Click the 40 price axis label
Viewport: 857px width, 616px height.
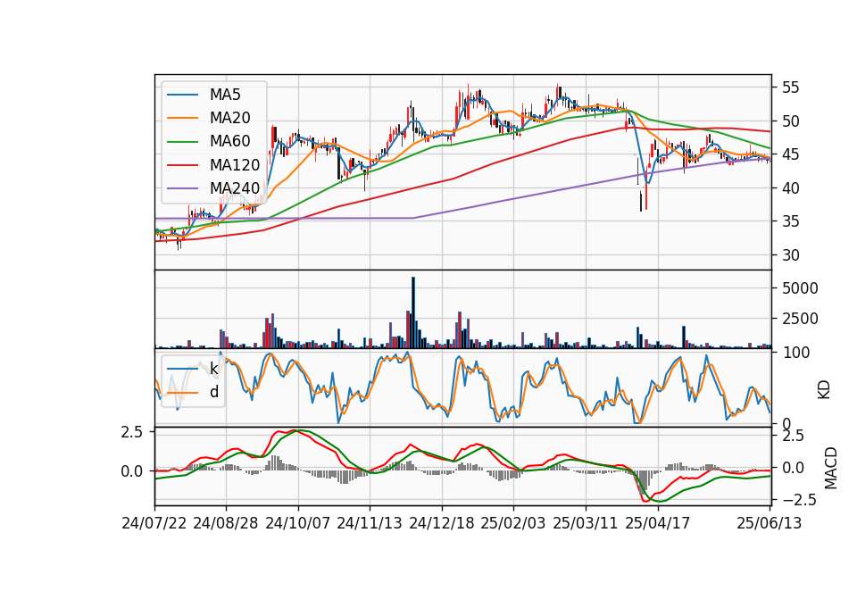tap(790, 188)
